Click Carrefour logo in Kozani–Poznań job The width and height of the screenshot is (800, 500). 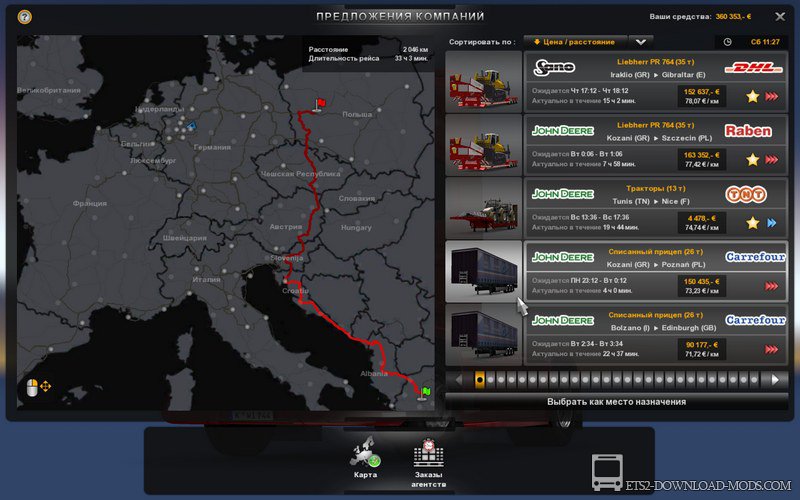point(755,257)
